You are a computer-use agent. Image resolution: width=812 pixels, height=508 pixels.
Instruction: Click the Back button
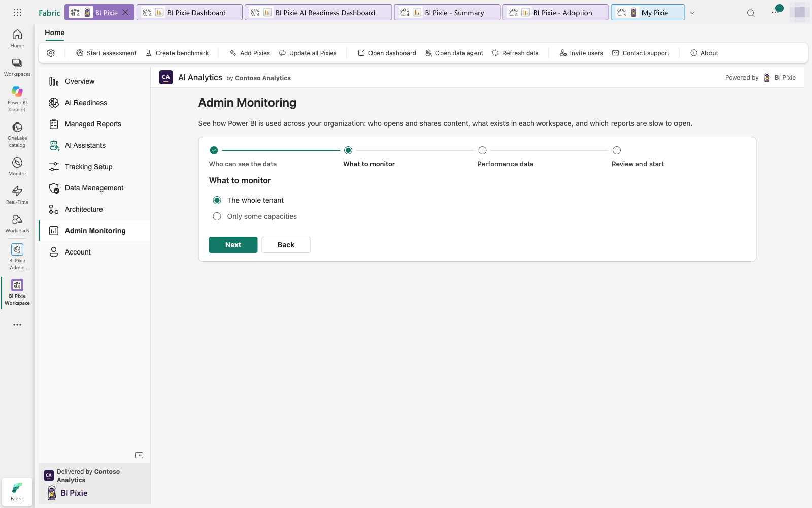[286, 245]
